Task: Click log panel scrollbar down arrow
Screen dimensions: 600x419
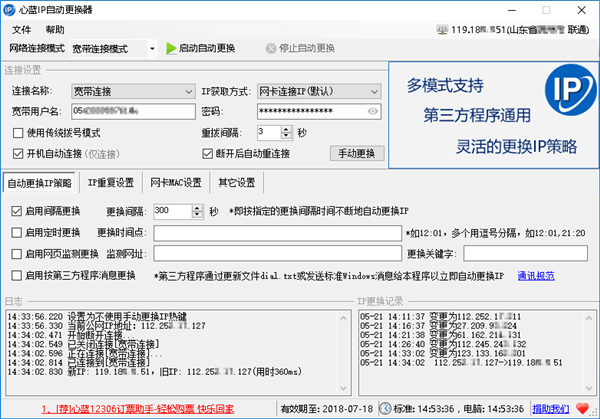Action: (343, 388)
